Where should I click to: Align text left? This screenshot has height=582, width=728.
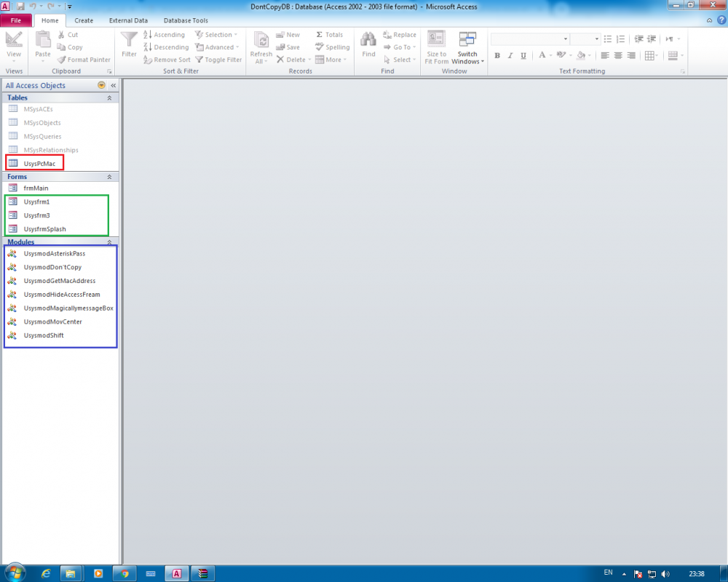pos(605,56)
